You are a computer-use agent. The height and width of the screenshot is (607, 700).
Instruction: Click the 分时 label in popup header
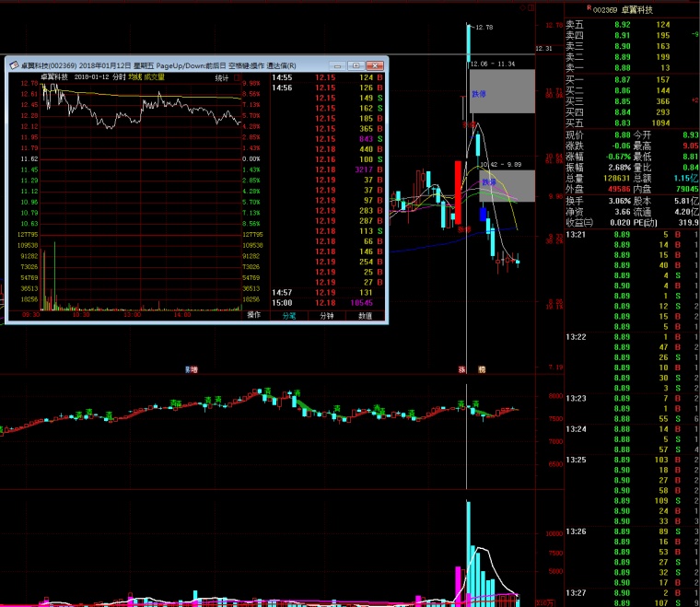tap(119, 77)
